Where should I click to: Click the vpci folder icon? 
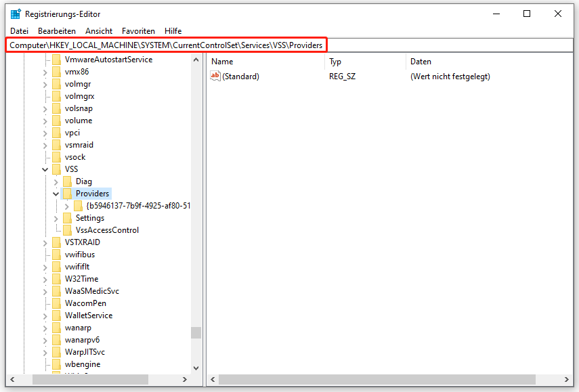click(56, 133)
